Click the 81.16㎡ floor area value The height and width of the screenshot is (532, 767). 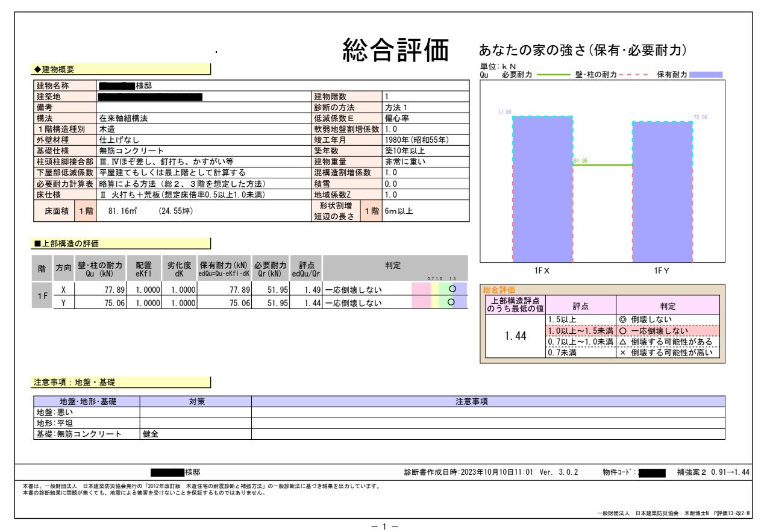(124, 211)
